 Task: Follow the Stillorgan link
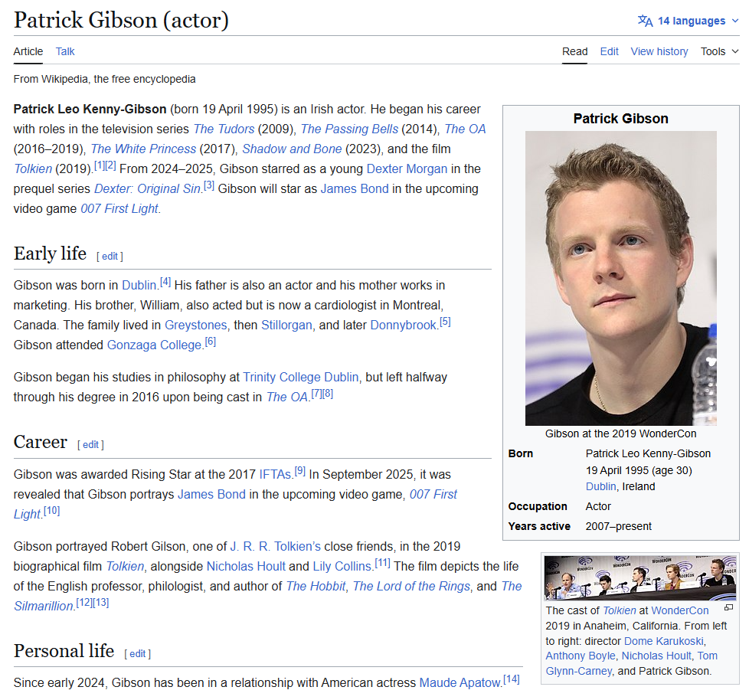[x=286, y=325]
